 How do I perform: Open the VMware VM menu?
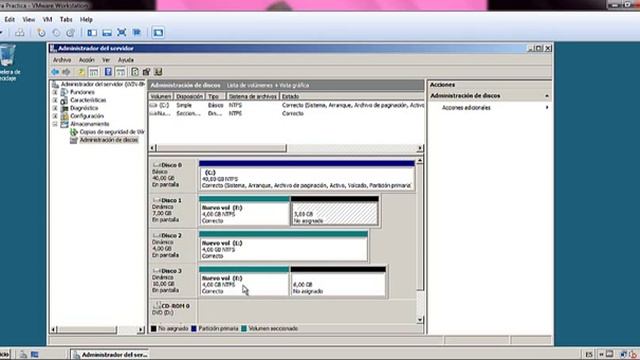point(47,20)
